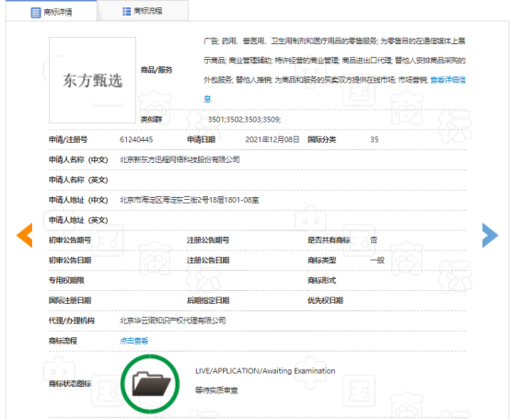Select the 商品/服务 label
The image size is (510, 420).
coord(156,70)
